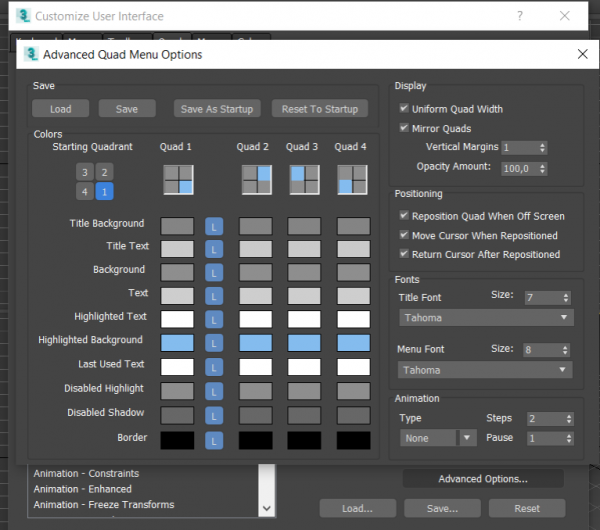This screenshot has height=530, width=600.
Task: Toggle Mirror Quads checkbox
Action: pos(404,127)
